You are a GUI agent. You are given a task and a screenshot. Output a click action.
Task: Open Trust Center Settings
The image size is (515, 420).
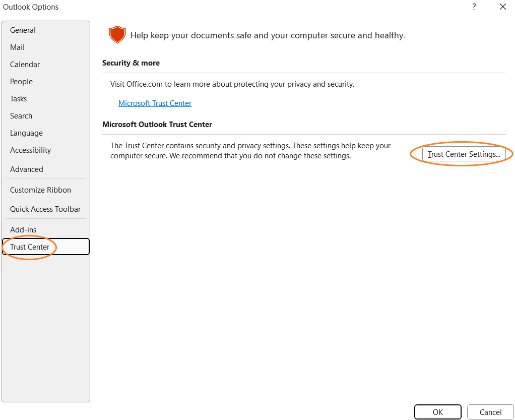click(x=462, y=154)
